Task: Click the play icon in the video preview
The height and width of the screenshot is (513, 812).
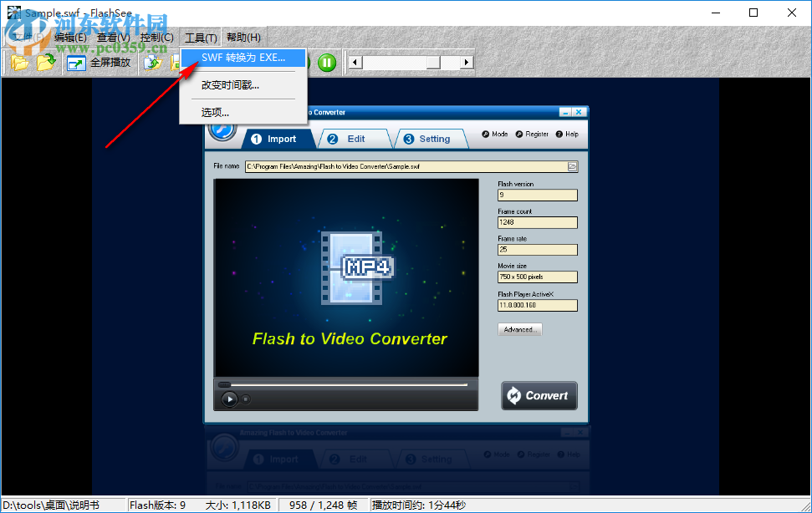Action: click(228, 399)
